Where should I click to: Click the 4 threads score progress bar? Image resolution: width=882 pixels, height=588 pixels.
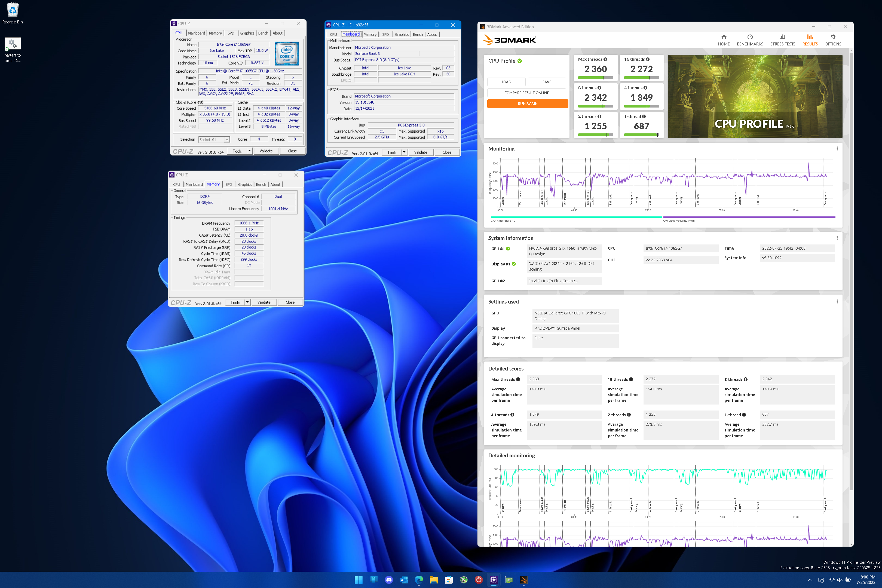click(642, 106)
